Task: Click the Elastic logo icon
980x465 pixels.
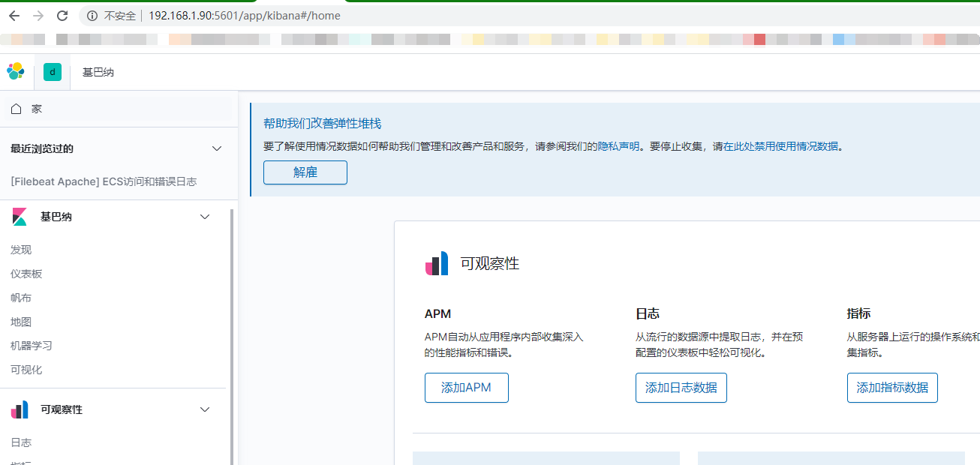Action: 16,72
